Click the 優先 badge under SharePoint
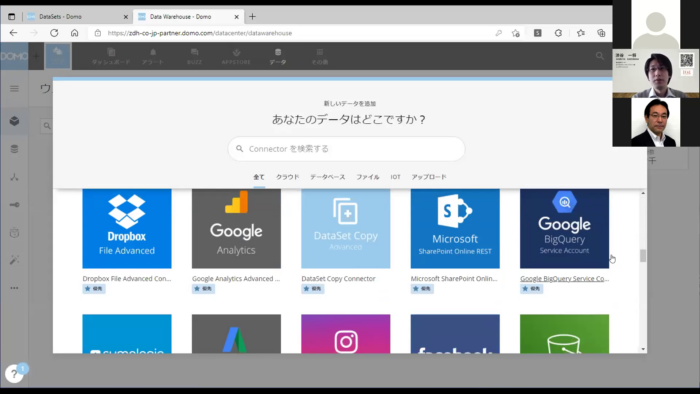 click(422, 289)
